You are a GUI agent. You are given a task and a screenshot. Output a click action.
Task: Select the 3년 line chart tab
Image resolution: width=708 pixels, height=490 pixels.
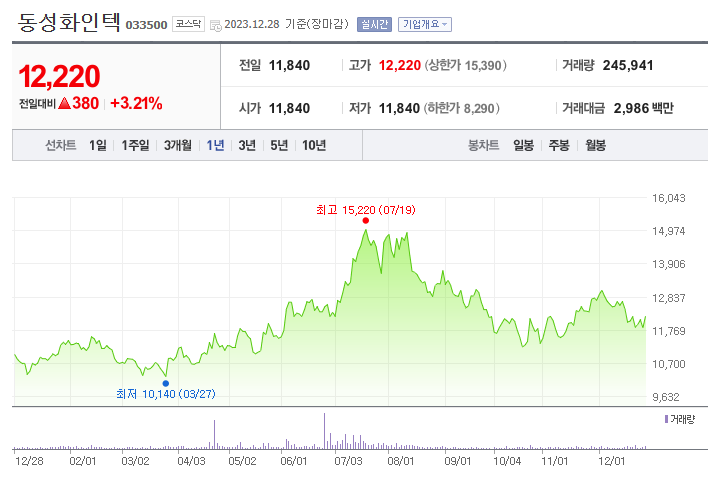[247, 145]
